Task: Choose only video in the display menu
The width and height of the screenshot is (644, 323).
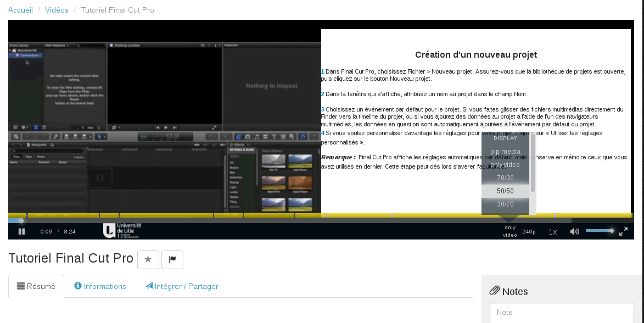Action: 505,165
